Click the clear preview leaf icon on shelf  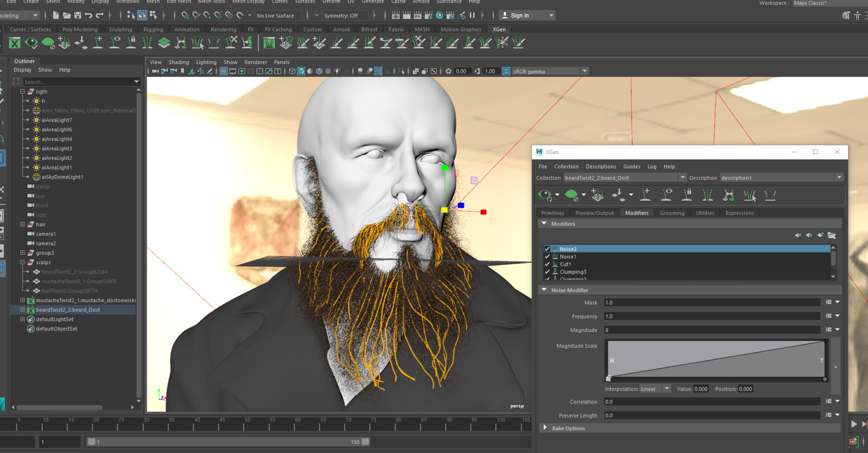(x=48, y=42)
